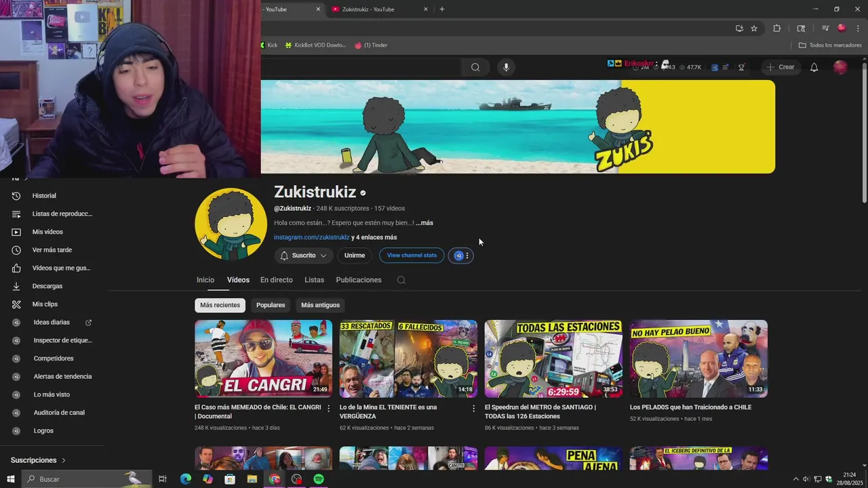Image resolution: width=868 pixels, height=488 pixels.
Task: Open the Chrome profile avatar
Action: click(842, 28)
